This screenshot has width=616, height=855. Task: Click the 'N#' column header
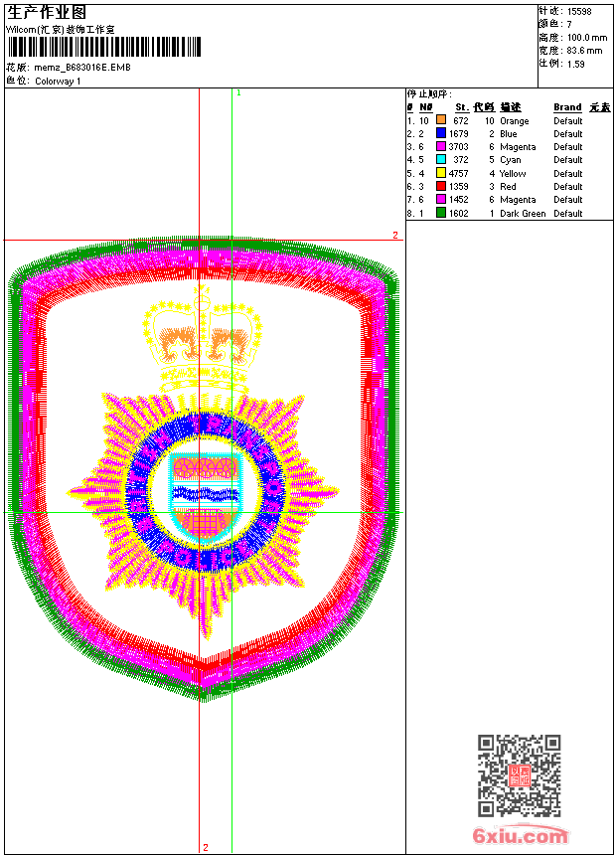coord(426,107)
